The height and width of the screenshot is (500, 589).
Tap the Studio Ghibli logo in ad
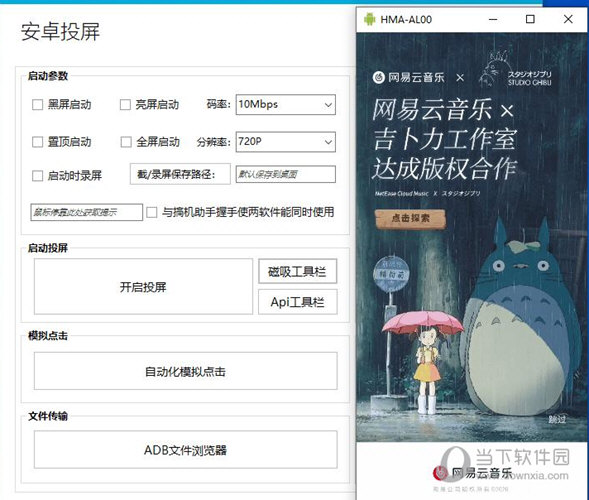[x=515, y=69]
